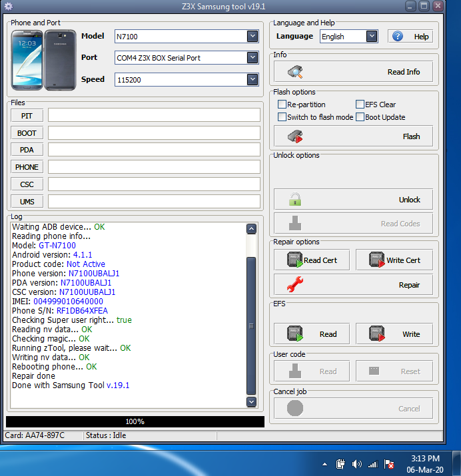Click the PHONE file path field

click(154, 166)
